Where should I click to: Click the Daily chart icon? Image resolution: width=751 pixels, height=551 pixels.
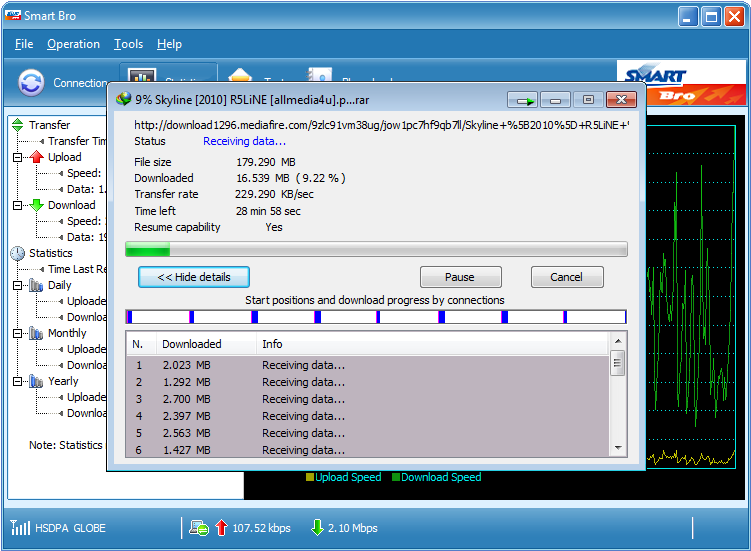pyautogui.click(x=36, y=285)
